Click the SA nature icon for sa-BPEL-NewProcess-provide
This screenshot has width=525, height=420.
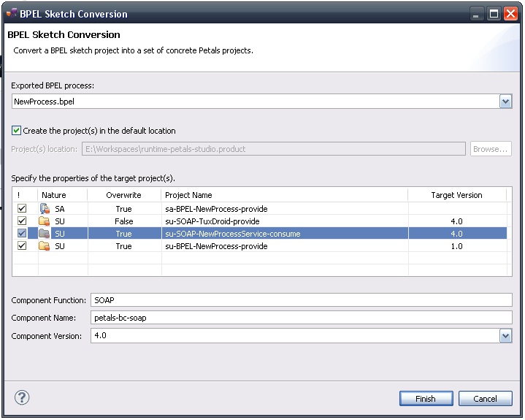(x=45, y=209)
